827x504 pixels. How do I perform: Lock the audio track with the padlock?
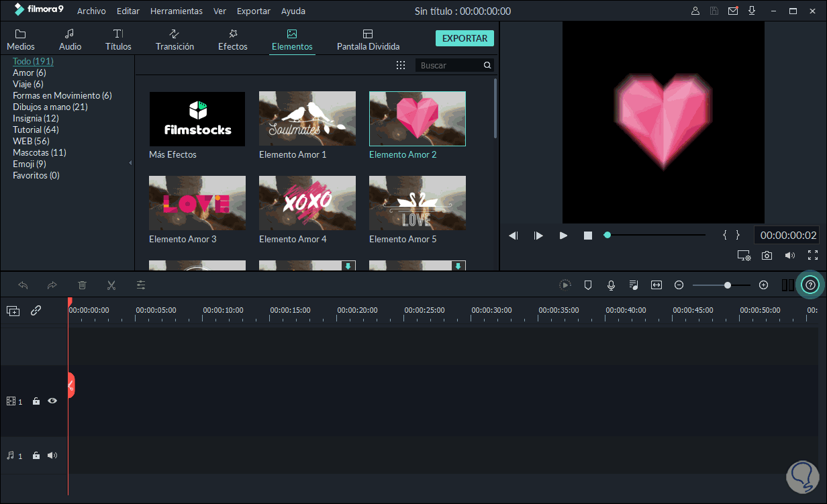coord(36,455)
